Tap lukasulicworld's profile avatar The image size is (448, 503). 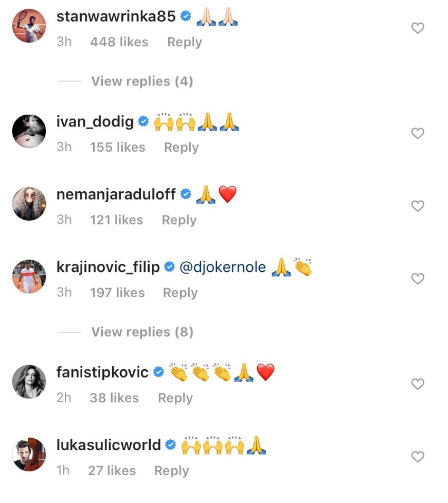(29, 454)
